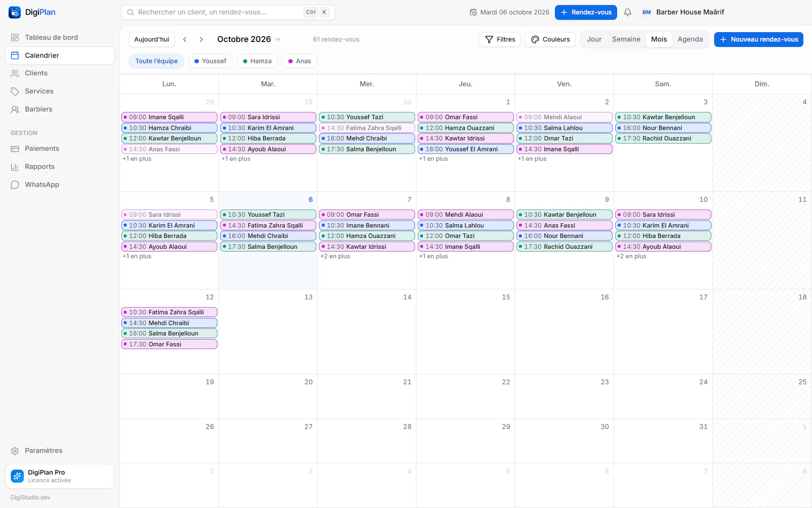The width and height of the screenshot is (812, 508).
Task: Go to next month arrow
Action: (201, 39)
